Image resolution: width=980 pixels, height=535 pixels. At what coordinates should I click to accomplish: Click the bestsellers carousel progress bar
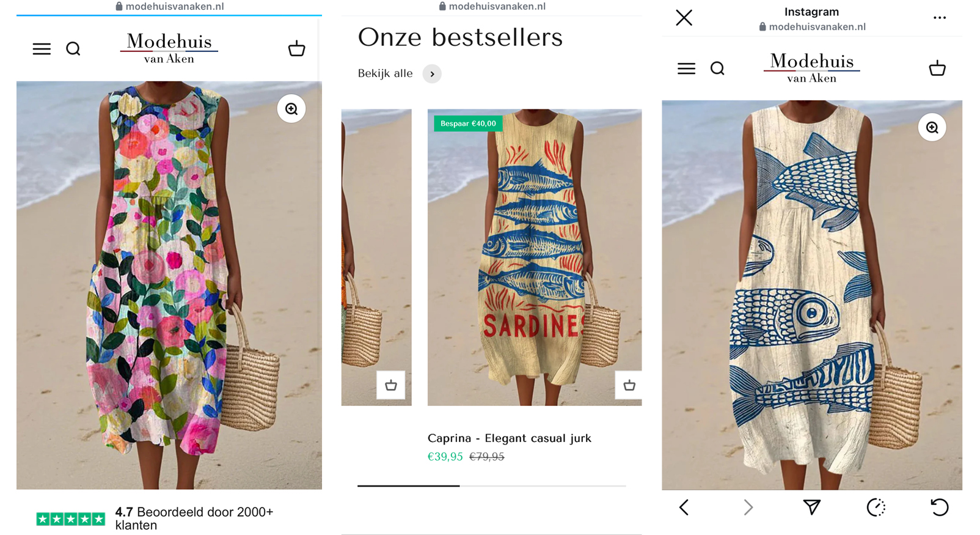(x=492, y=485)
